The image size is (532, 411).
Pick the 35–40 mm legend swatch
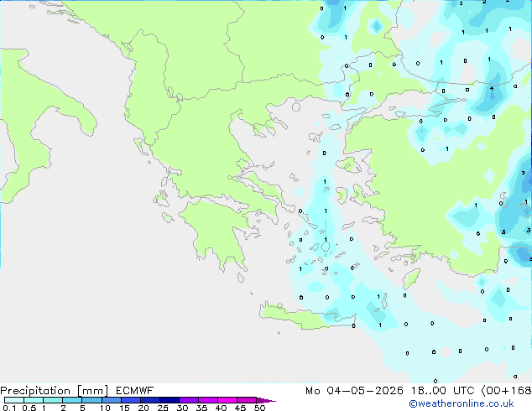click(x=207, y=400)
